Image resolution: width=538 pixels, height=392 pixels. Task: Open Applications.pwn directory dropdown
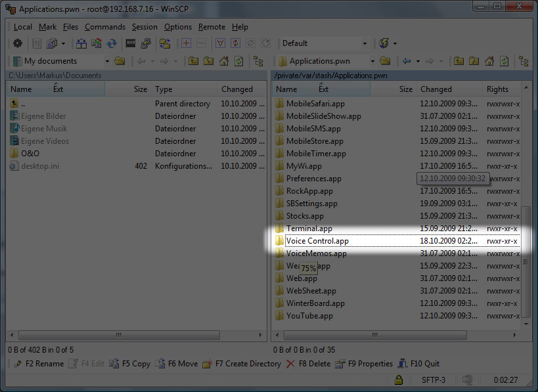pos(372,61)
